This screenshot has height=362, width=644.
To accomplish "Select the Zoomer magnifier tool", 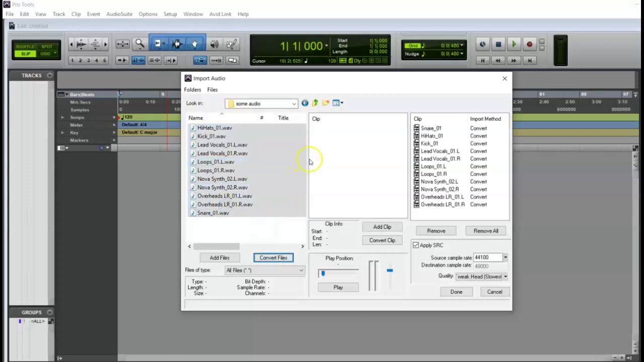I will point(139,44).
